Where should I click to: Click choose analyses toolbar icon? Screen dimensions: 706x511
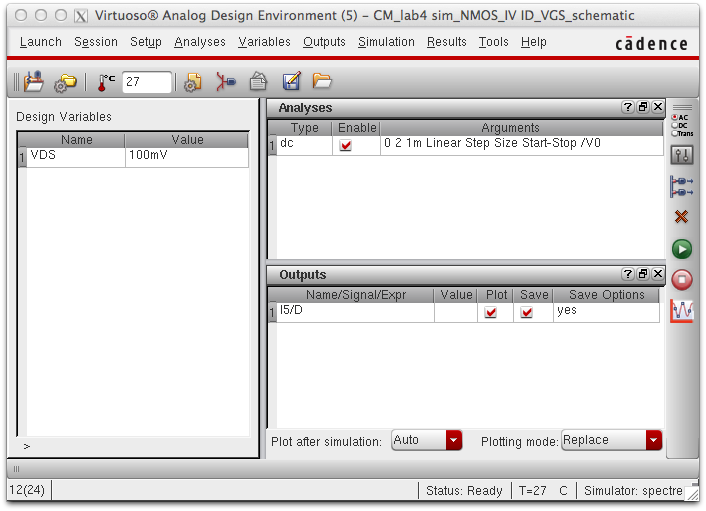coord(225,82)
